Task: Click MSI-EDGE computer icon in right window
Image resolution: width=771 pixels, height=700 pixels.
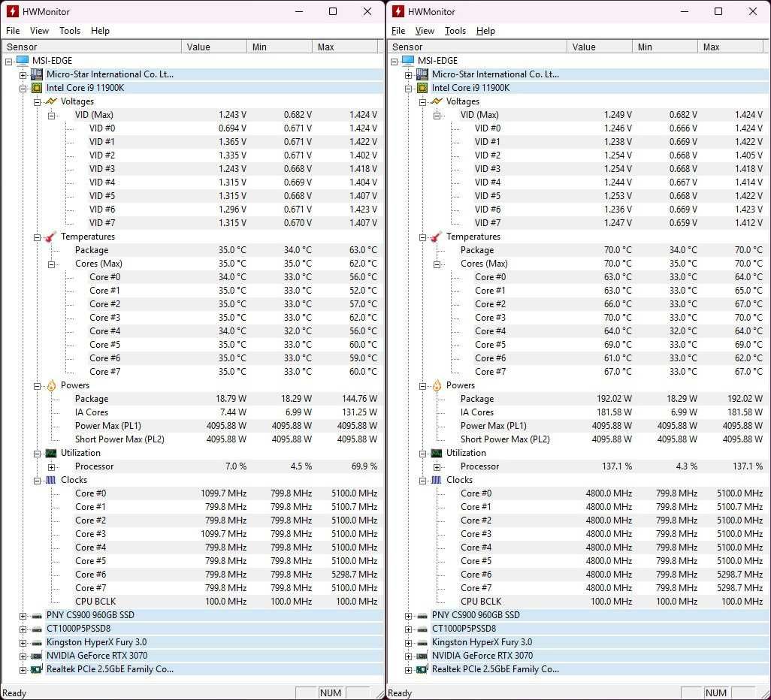Action: 408,61
